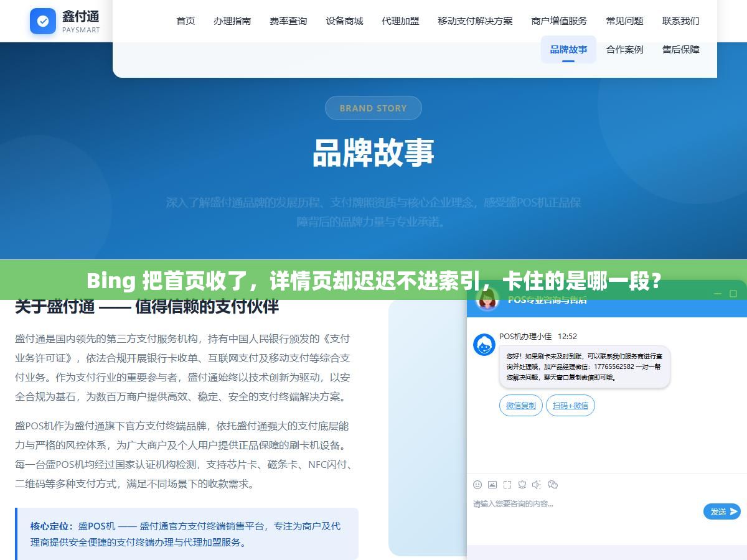The width and height of the screenshot is (747, 560).
Task: Minimize the chat widget window
Action: click(x=717, y=294)
